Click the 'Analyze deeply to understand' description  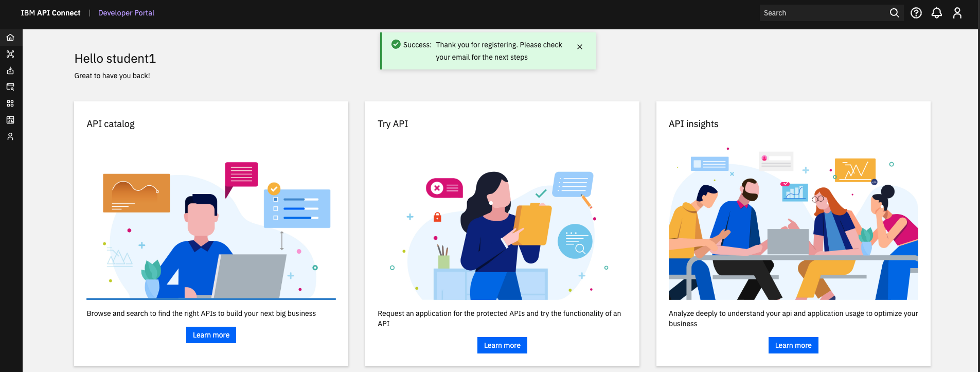point(793,318)
